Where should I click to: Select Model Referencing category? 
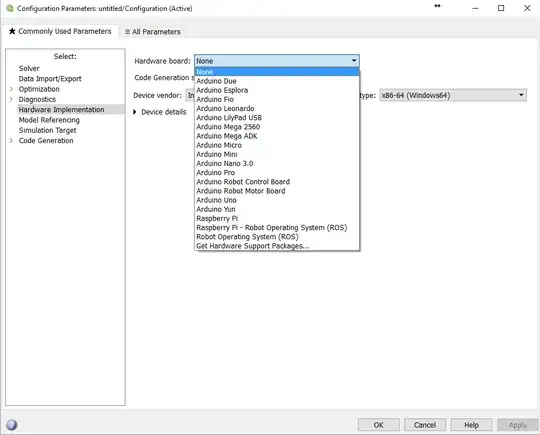tap(49, 120)
